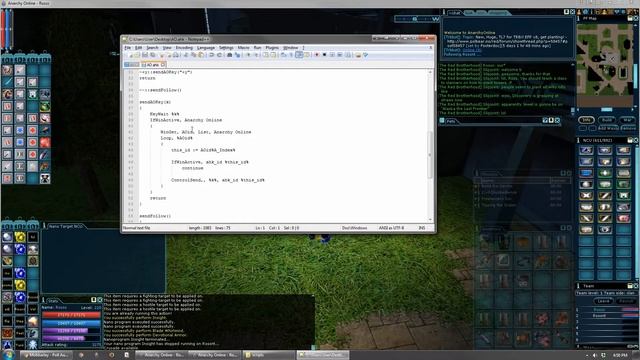Click the Cut toolbar icon

[185, 55]
